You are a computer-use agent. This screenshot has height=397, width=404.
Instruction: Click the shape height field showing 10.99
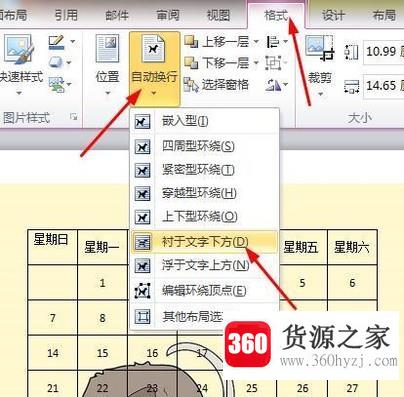[384, 52]
